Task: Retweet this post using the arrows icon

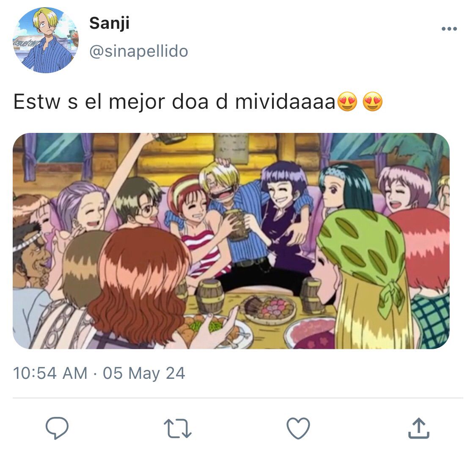Action: 178,428
